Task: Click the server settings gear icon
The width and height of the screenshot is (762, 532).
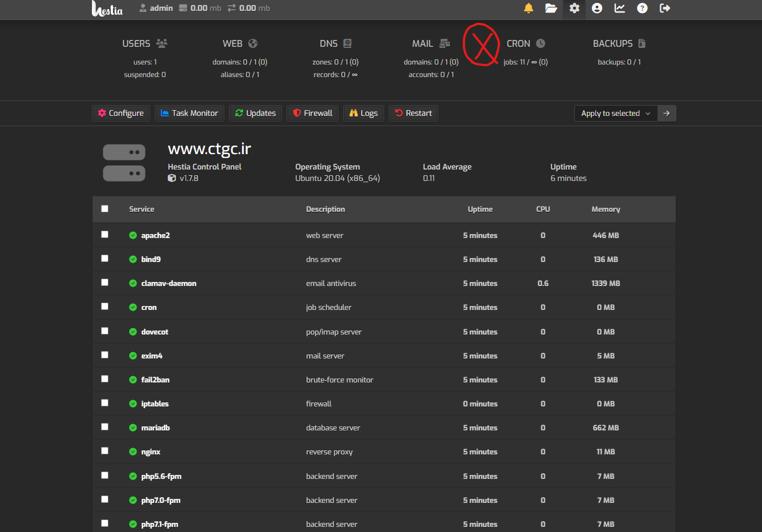Action: [574, 8]
